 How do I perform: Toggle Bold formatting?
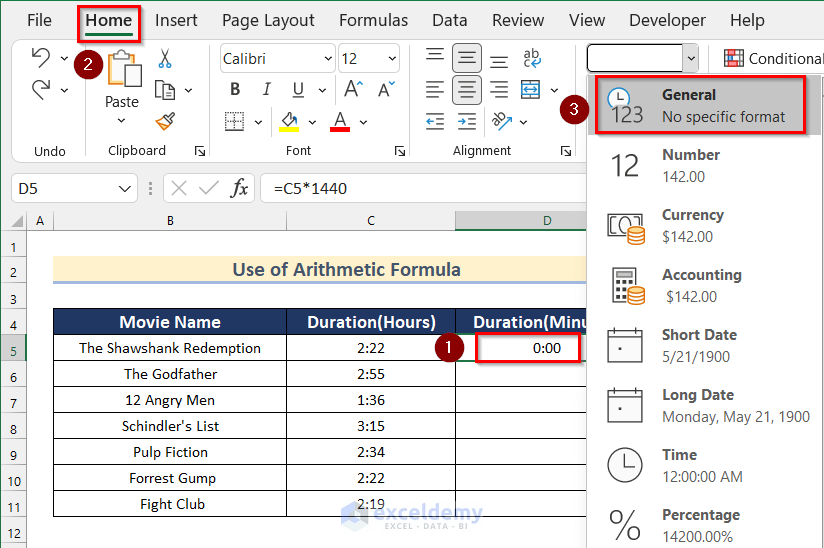click(235, 89)
